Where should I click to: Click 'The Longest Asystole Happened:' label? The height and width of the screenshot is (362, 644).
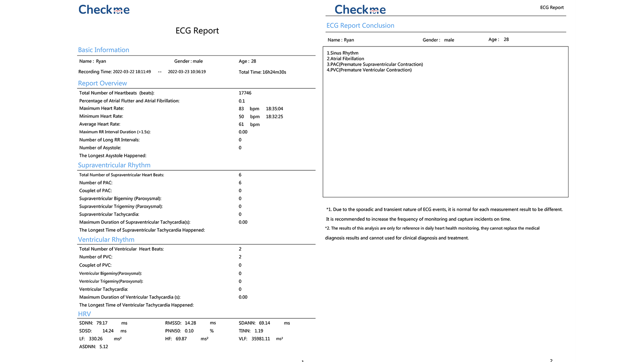(113, 156)
